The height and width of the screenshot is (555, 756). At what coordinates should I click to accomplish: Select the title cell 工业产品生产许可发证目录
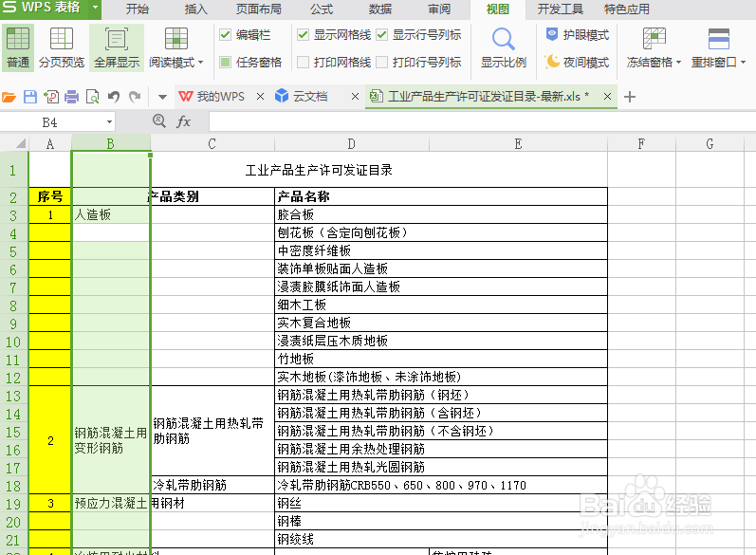[319, 170]
